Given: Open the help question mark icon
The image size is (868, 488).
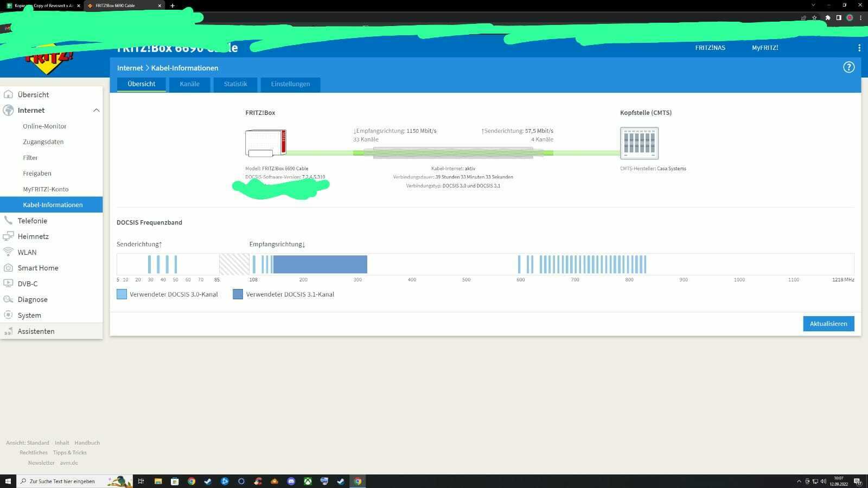Looking at the screenshot, I should click(848, 67).
